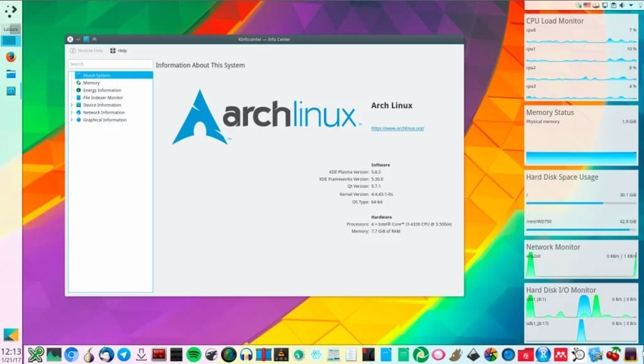Expand the Device Information tree node
The image size is (644, 364).
(72, 105)
